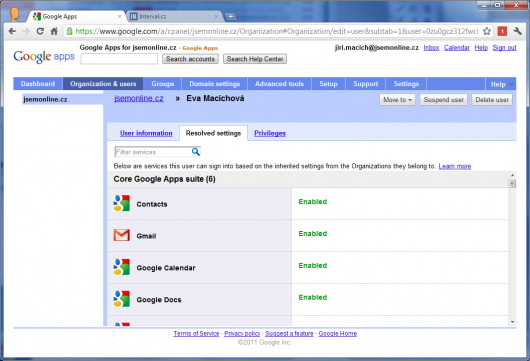Follow jsemonline.cz breadcrumb link
This screenshot has width=530, height=361.
coord(139,98)
